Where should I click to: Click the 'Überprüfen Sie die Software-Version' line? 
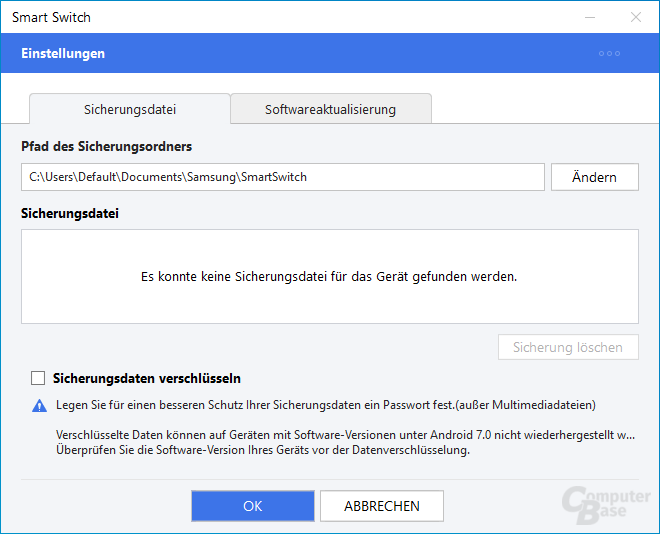[x=263, y=450]
